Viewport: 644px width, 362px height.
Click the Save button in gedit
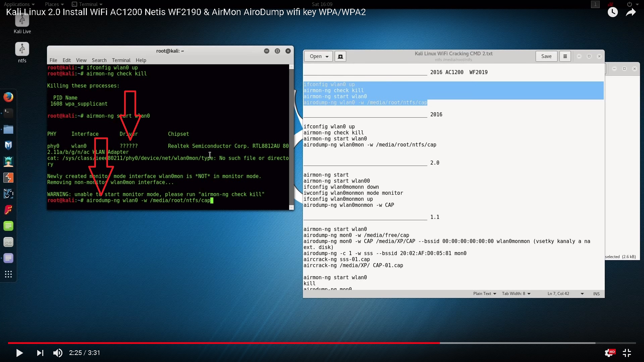(546, 56)
